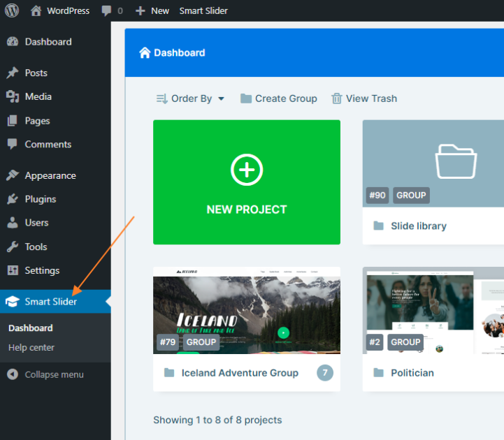Click the Politician group title
Viewport: 504px width, 440px height.
pyautogui.click(x=412, y=373)
